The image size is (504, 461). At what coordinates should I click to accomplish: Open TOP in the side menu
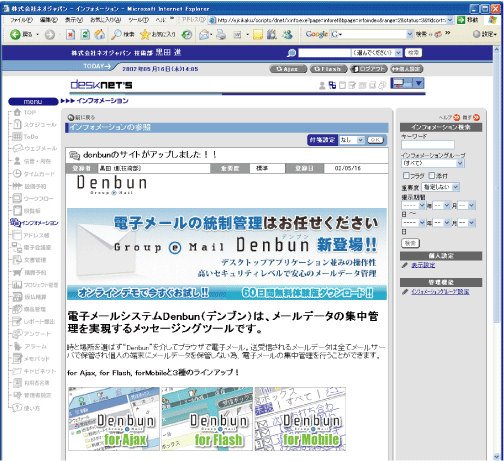point(24,113)
